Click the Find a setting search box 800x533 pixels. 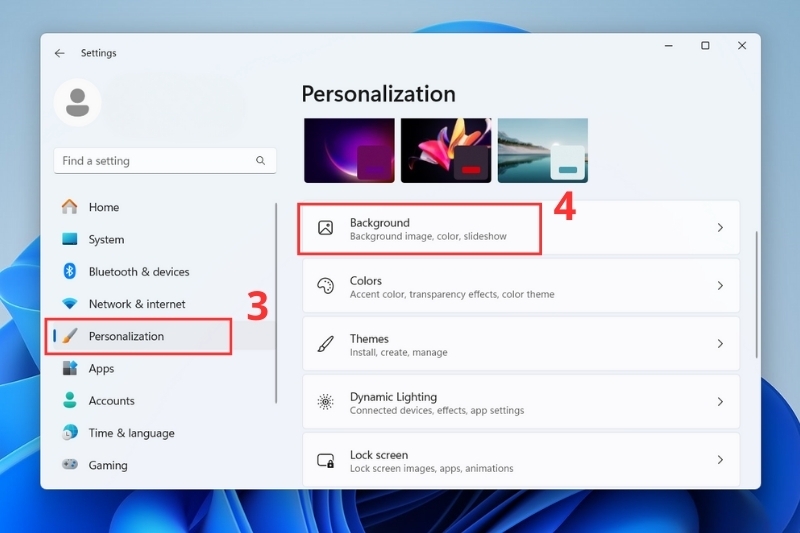click(x=165, y=161)
